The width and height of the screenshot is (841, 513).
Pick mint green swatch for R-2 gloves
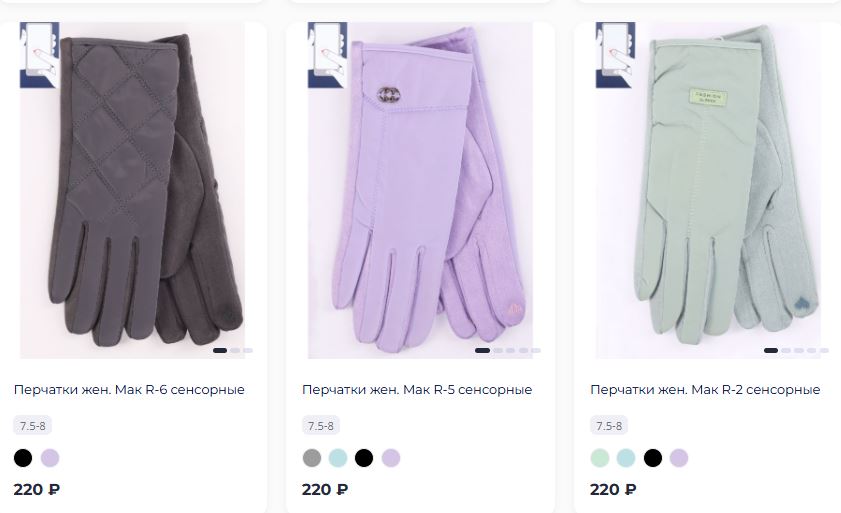pos(600,458)
